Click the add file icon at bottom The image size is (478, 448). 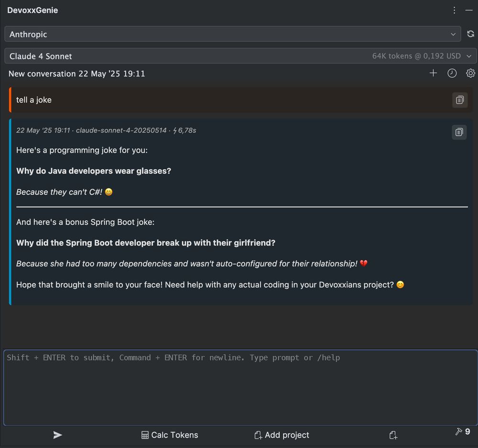tap(393, 435)
